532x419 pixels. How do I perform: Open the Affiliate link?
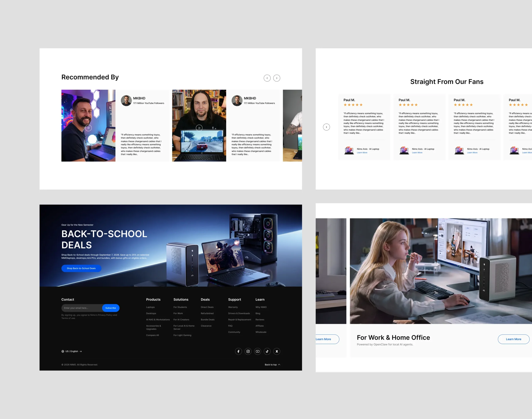coord(260,326)
